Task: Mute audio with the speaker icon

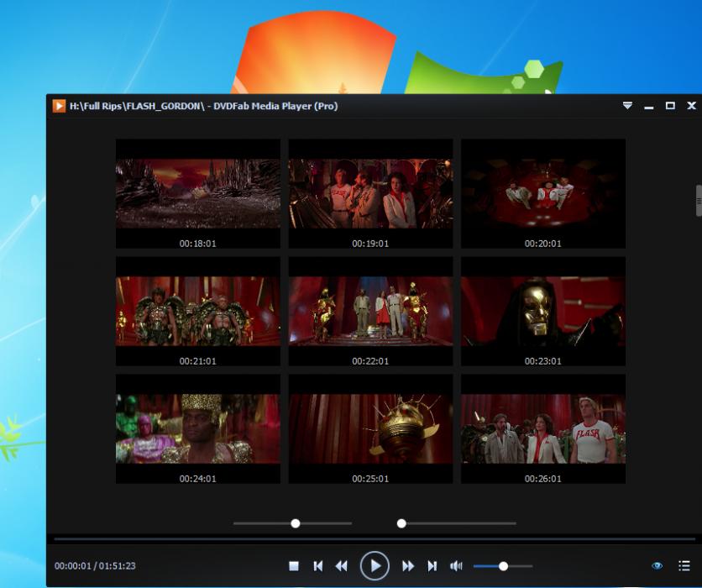Action: (456, 566)
